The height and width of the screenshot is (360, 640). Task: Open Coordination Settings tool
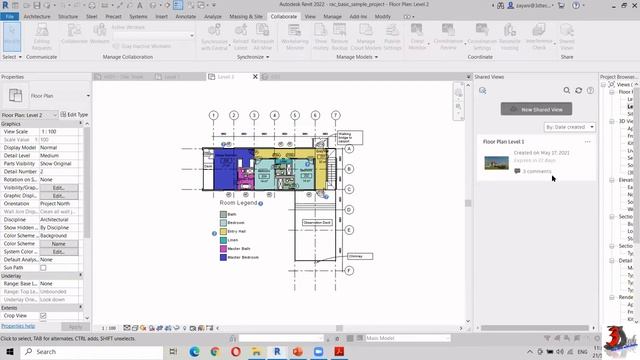click(482, 37)
